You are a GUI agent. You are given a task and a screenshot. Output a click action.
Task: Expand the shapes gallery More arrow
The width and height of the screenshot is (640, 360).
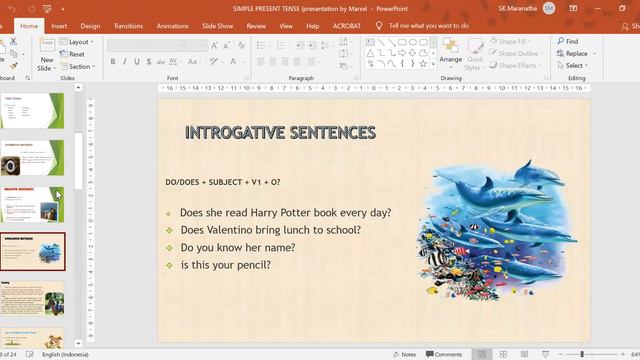coord(433,64)
